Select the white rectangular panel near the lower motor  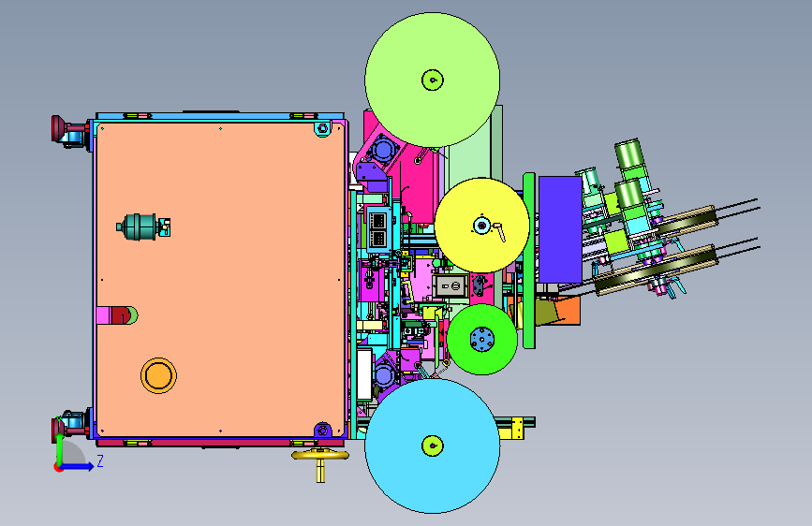364,374
